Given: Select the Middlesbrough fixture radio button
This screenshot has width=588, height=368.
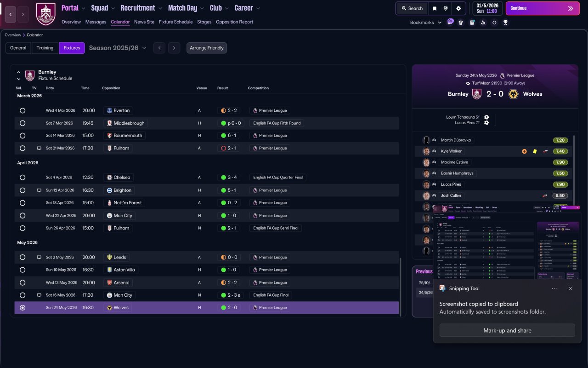Looking at the screenshot, I should [x=23, y=123].
